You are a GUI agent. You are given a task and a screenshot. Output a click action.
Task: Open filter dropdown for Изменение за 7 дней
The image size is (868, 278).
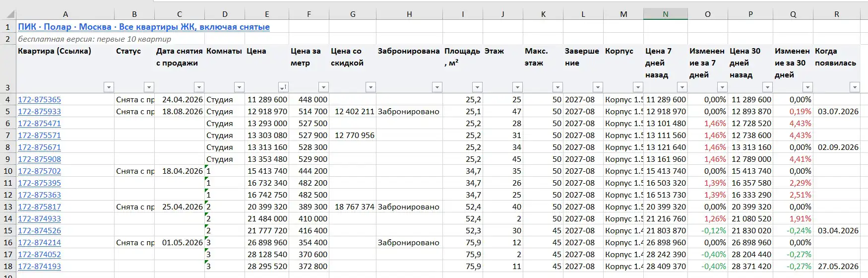pyautogui.click(x=722, y=87)
